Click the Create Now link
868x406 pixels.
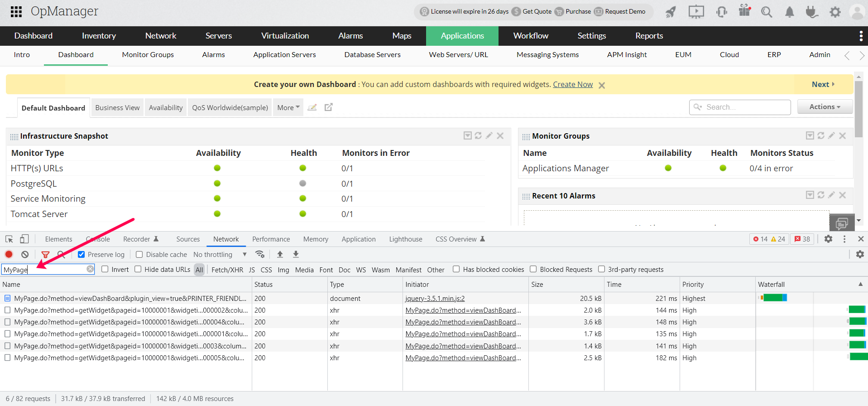(572, 84)
